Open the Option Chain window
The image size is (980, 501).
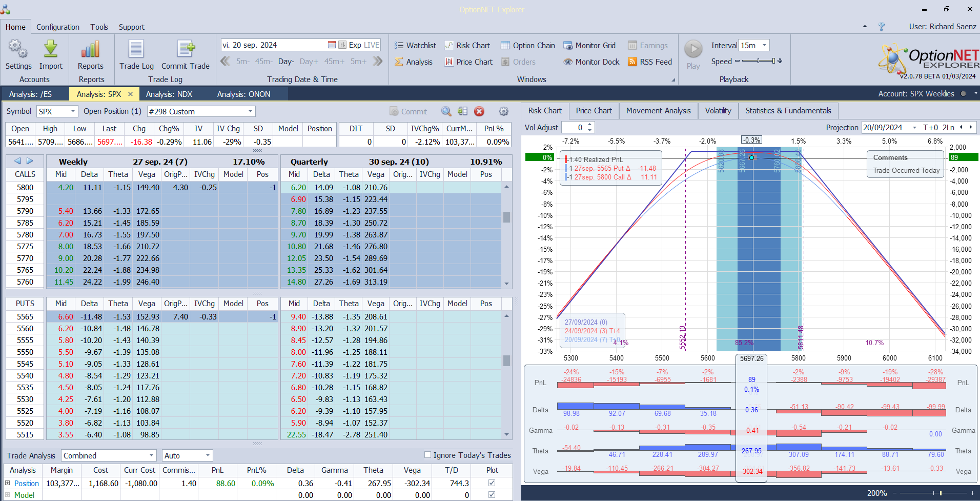528,45
